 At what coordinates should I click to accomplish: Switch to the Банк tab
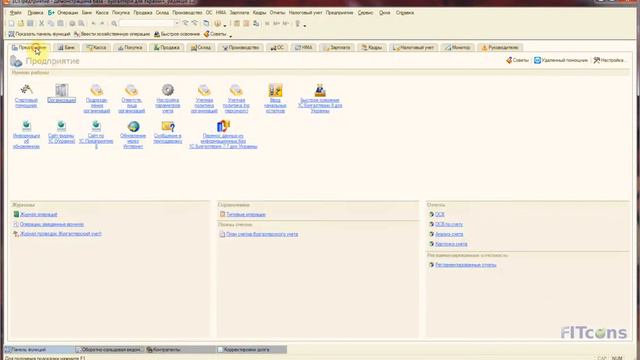point(67,48)
